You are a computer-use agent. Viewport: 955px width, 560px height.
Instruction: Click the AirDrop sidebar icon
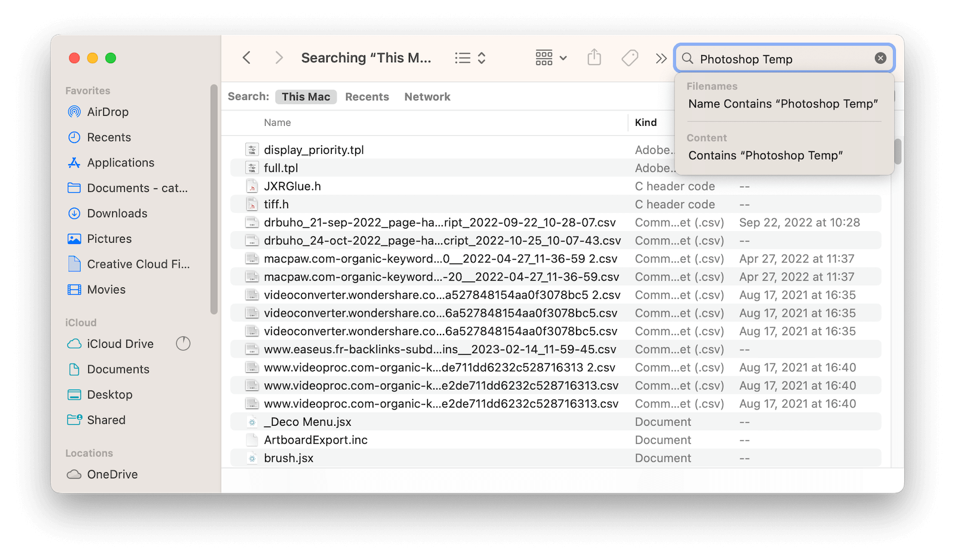[74, 112]
